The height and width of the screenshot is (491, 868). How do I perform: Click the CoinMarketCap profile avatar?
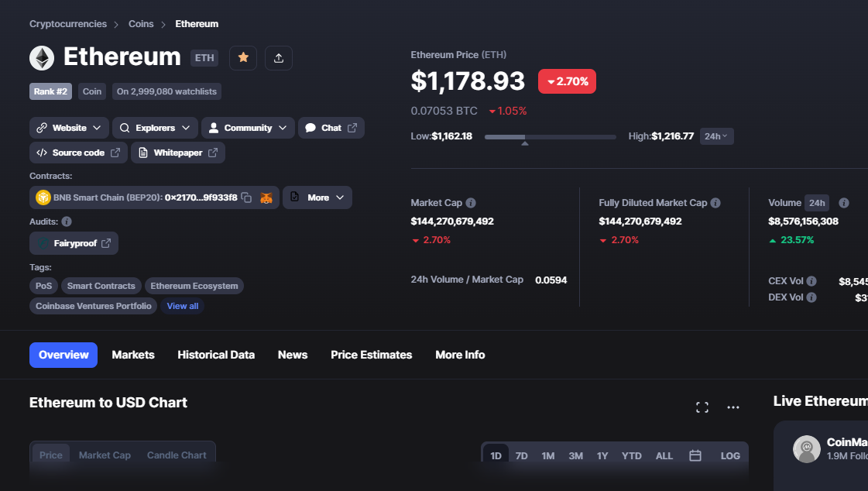tap(807, 449)
